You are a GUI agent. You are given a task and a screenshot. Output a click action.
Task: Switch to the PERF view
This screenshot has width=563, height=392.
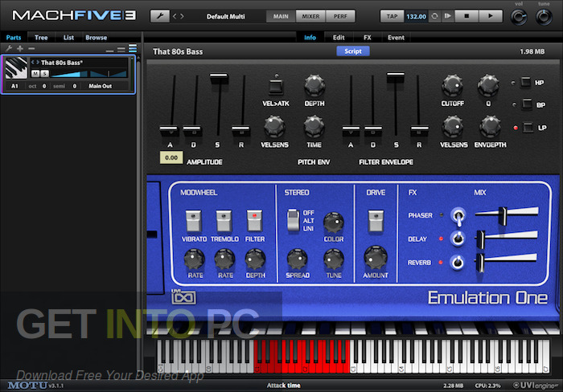point(340,16)
